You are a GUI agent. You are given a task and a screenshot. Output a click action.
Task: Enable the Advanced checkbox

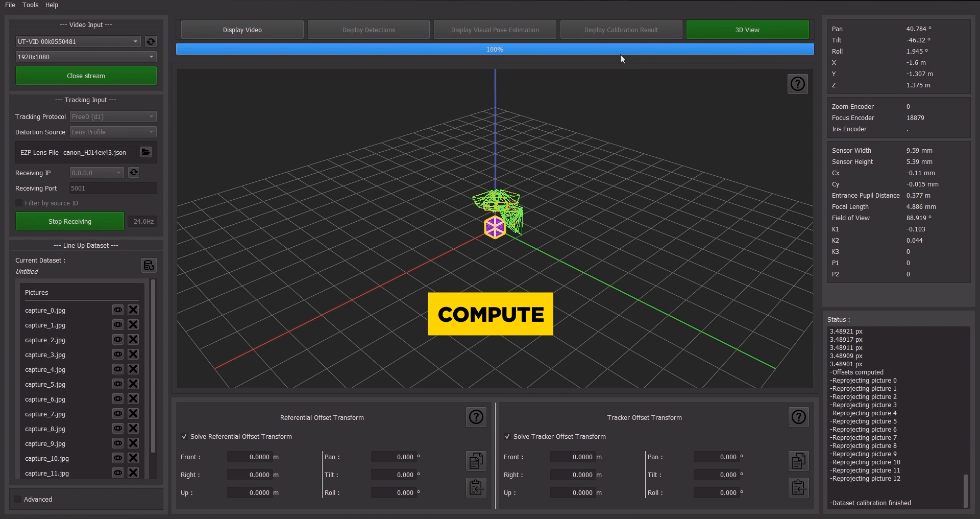point(18,500)
